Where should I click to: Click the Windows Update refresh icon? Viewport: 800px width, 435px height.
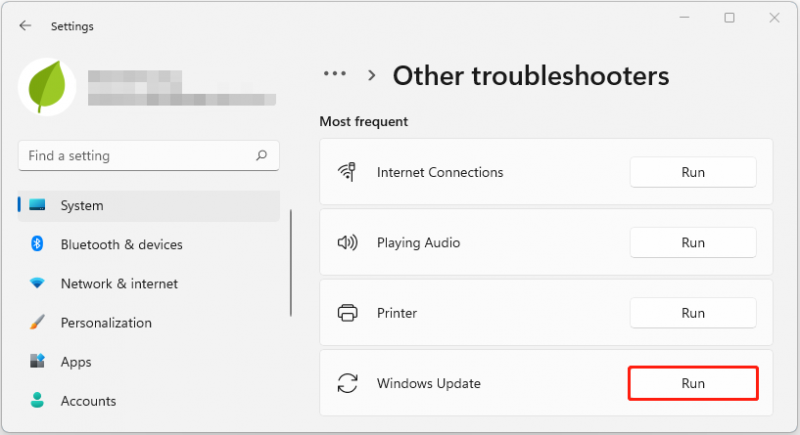point(347,383)
